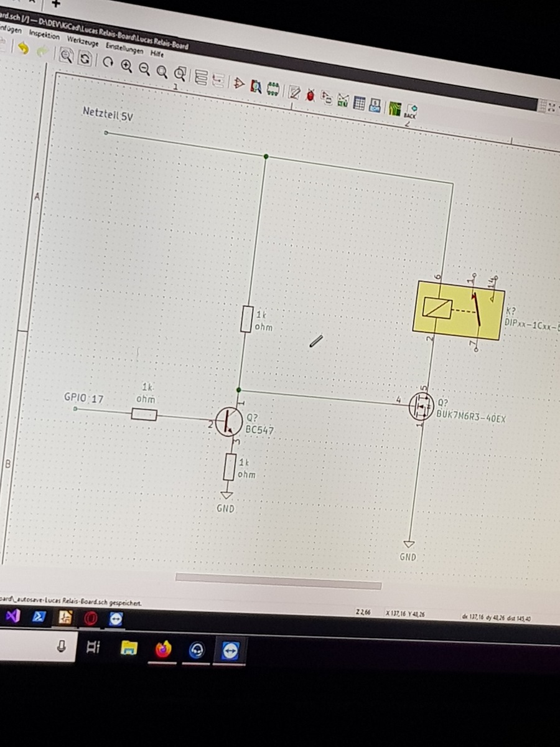Click the DIPxx-1Cxx relay value text
This screenshot has height=747, width=560.
[532, 324]
